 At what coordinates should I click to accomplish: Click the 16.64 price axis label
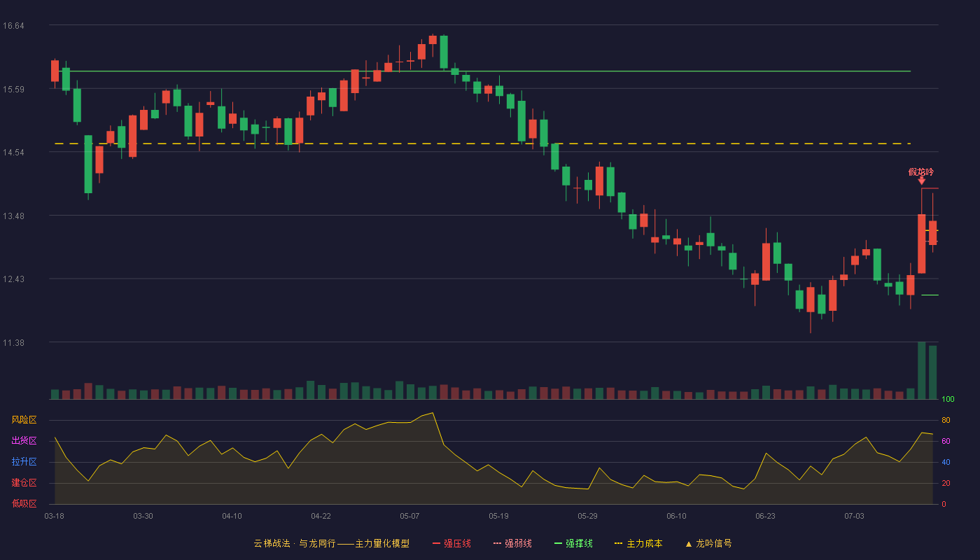click(14, 26)
